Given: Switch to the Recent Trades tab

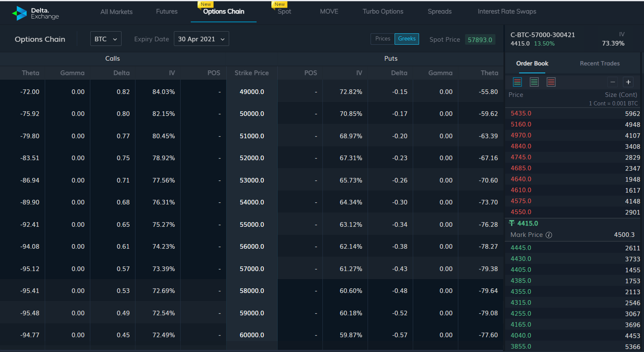Looking at the screenshot, I should (x=600, y=63).
